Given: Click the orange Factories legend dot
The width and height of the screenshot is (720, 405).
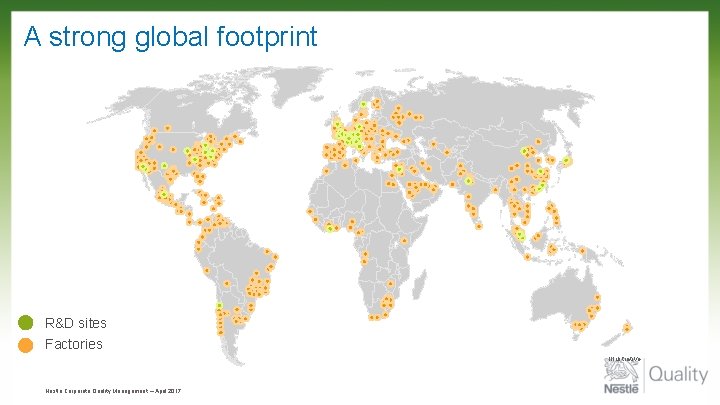Looking at the screenshot, I should coord(26,345).
